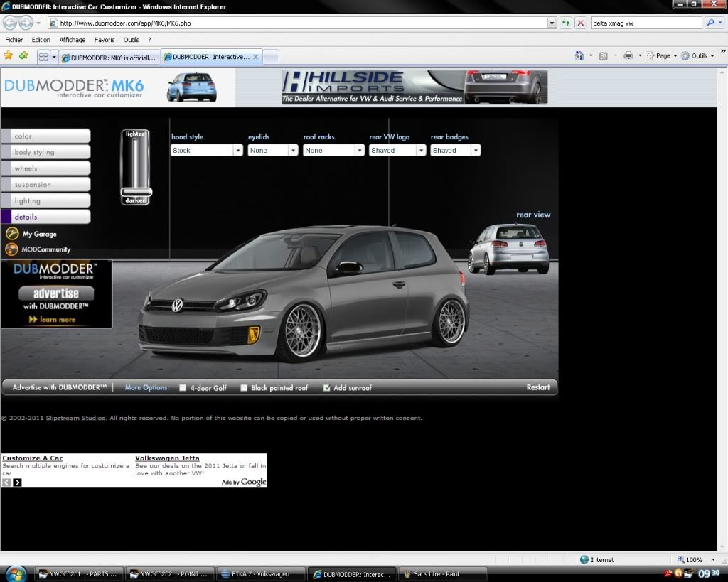
Task: Click the advertise with DUBMODDER banner
Action: click(56, 293)
